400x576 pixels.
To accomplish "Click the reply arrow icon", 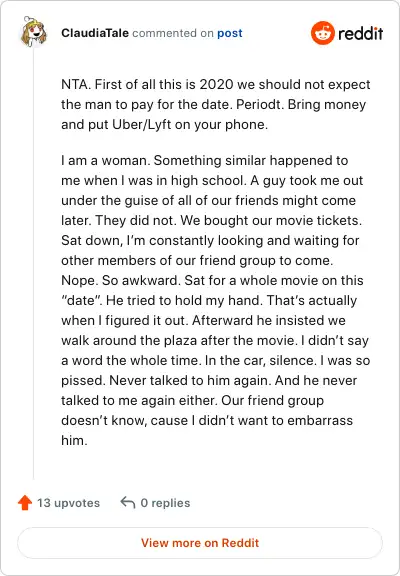I will point(128,502).
